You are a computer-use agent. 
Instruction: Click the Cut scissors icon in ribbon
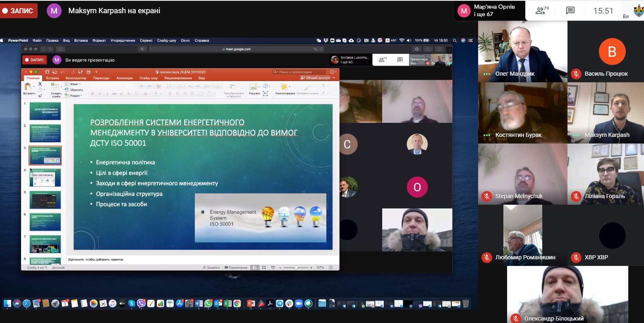point(40,84)
